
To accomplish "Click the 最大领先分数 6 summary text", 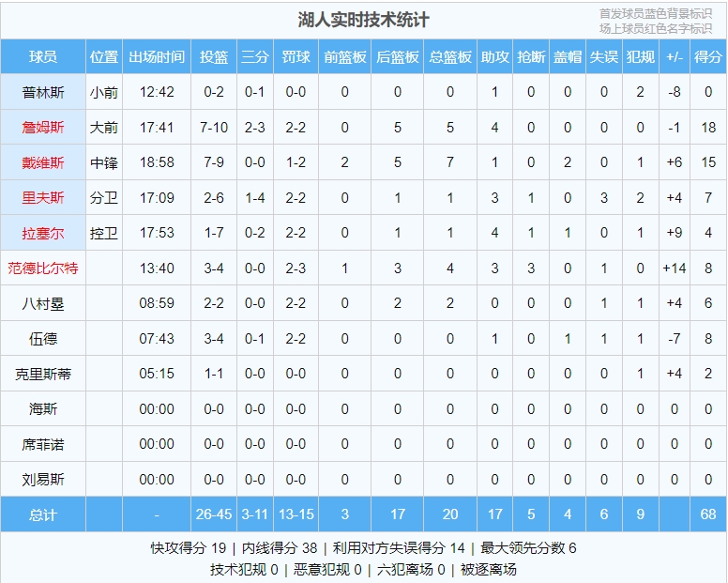I will (x=528, y=548).
